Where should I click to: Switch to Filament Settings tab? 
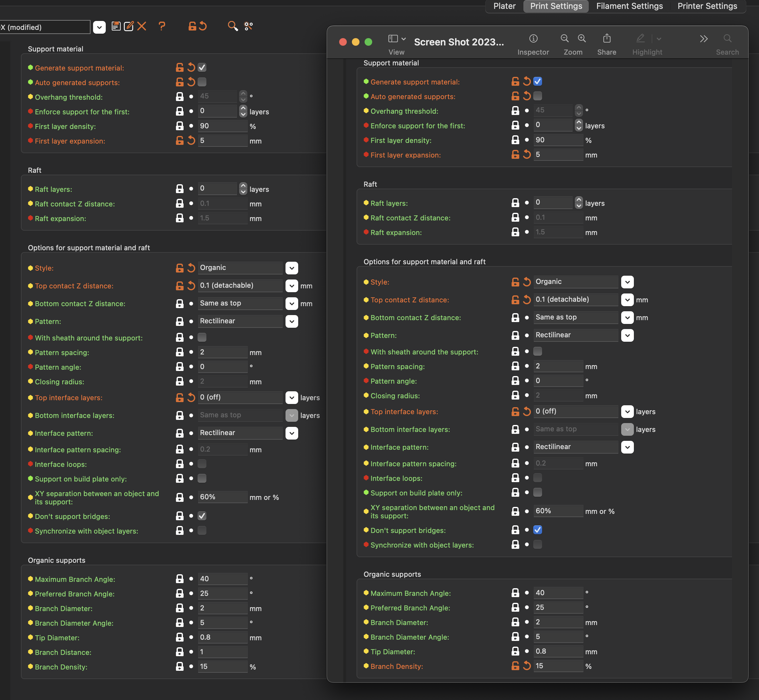[629, 6]
